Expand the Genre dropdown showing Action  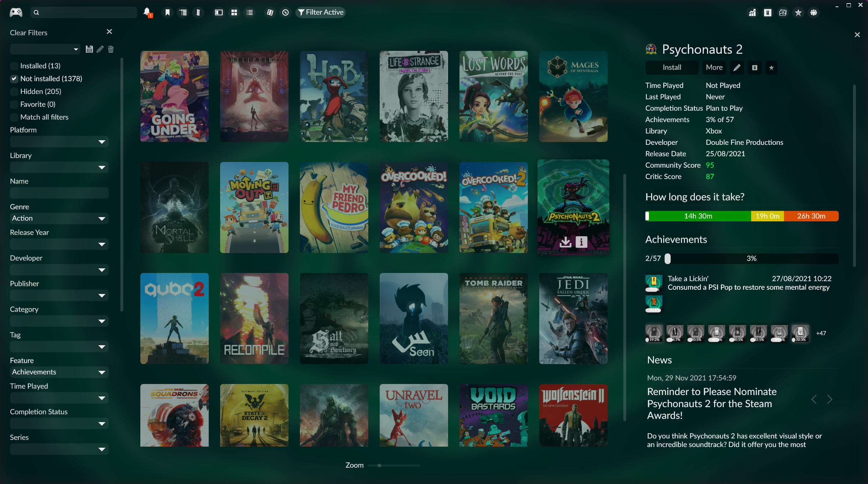point(59,218)
